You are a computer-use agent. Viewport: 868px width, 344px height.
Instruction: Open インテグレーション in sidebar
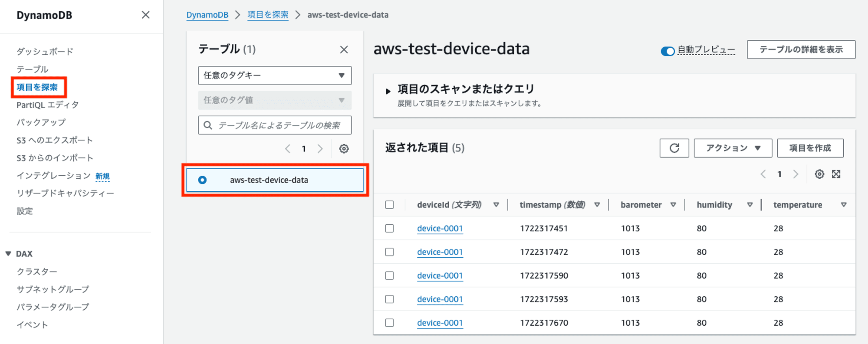tap(53, 176)
